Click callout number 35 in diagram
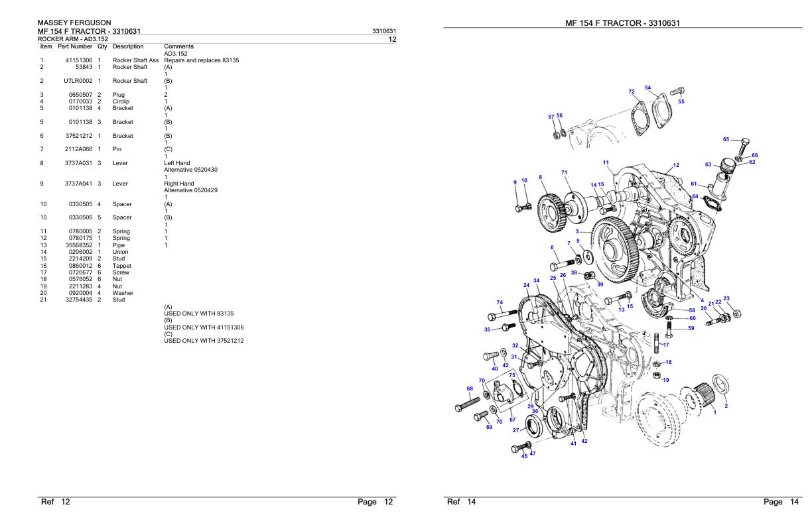812x525 pixels. click(x=488, y=329)
